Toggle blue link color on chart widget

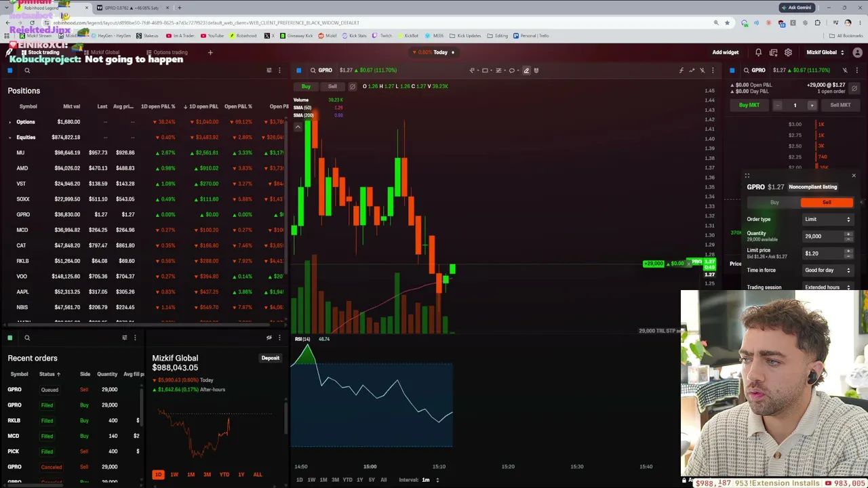(298, 70)
